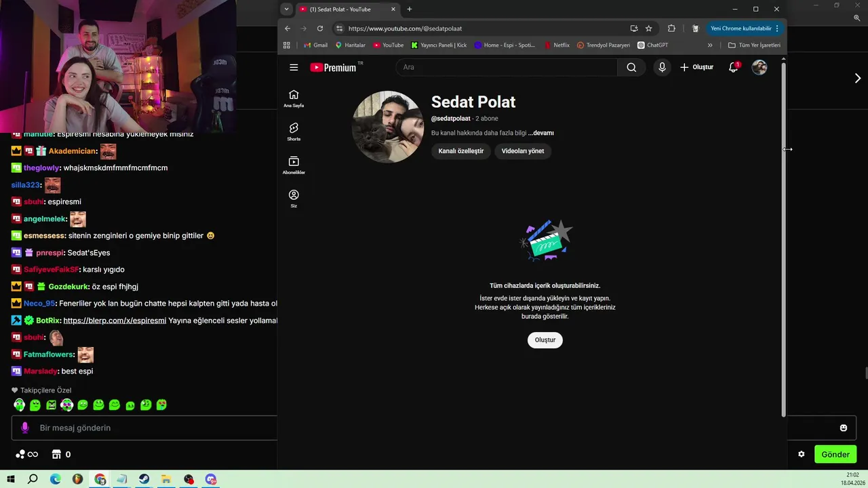This screenshot has height=488, width=868.
Task: Expand hidden bookmarks with the chevron
Action: click(710, 45)
